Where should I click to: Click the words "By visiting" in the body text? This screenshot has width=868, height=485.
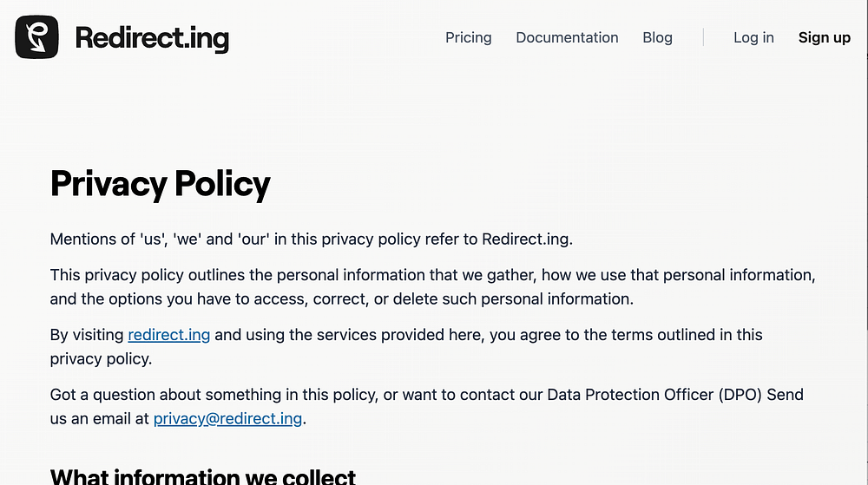[x=87, y=335]
